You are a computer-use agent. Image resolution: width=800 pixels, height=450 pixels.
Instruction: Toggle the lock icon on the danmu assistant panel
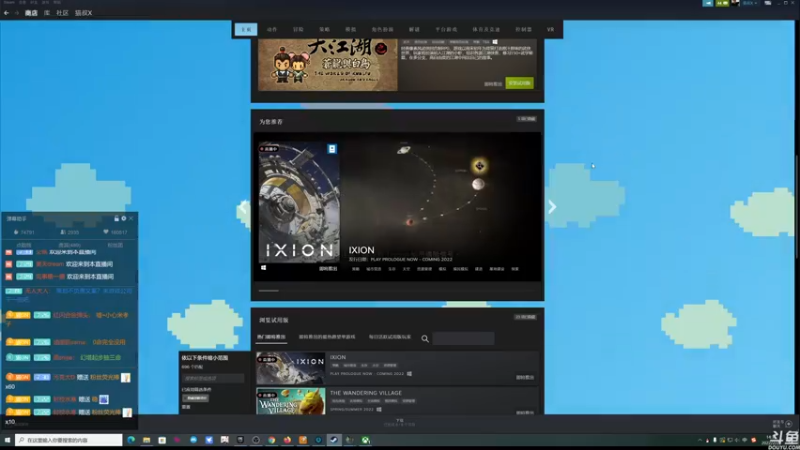click(116, 218)
